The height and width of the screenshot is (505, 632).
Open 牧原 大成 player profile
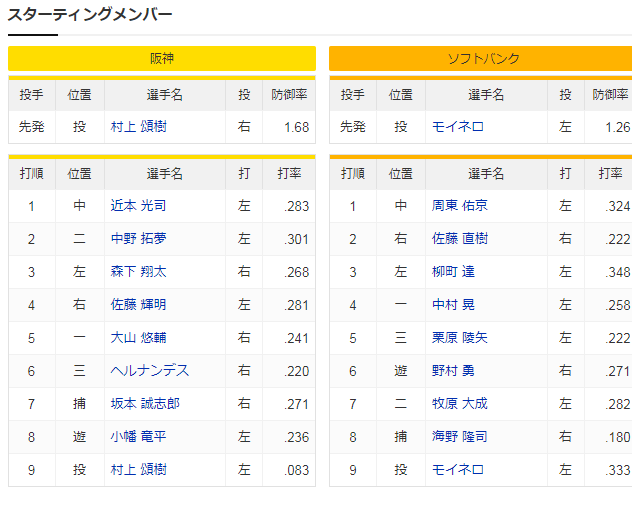459,404
